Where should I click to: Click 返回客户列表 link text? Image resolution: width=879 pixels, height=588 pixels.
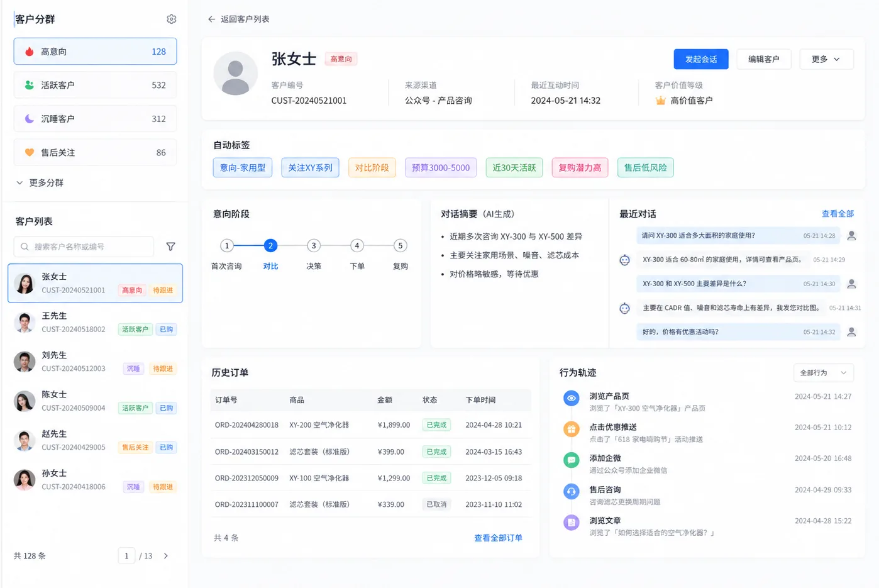tap(245, 19)
